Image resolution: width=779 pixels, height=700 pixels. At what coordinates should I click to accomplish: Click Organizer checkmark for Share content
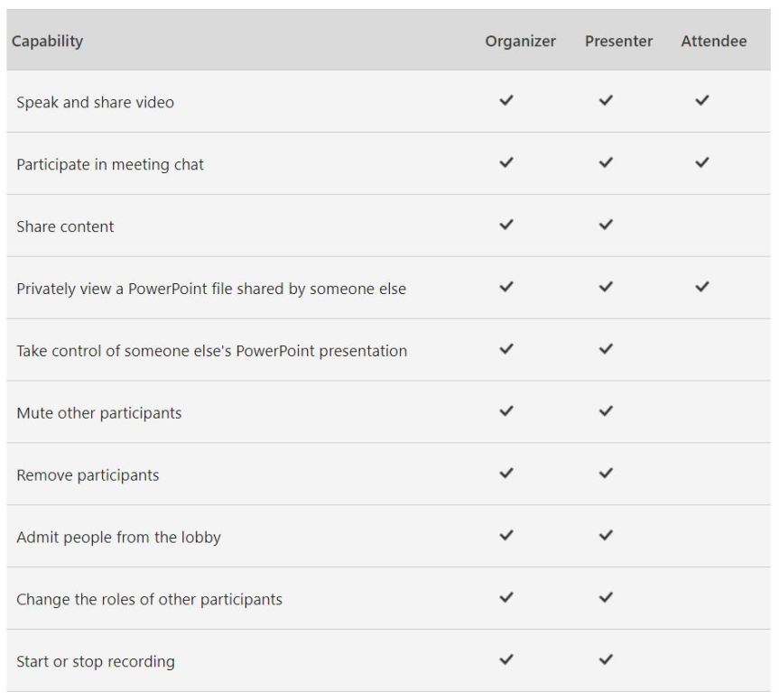(506, 226)
